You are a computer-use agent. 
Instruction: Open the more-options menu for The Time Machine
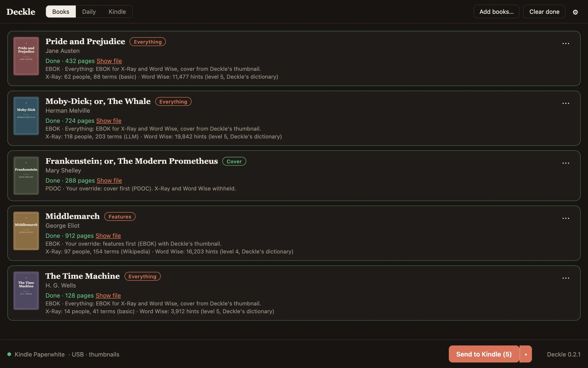click(x=566, y=278)
